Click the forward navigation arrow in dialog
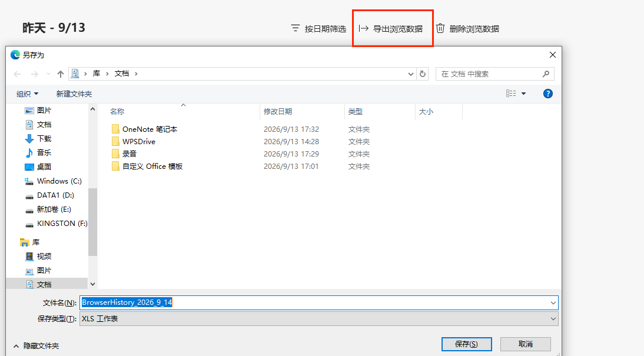Screen dimensions: 644x356 (x=35, y=74)
